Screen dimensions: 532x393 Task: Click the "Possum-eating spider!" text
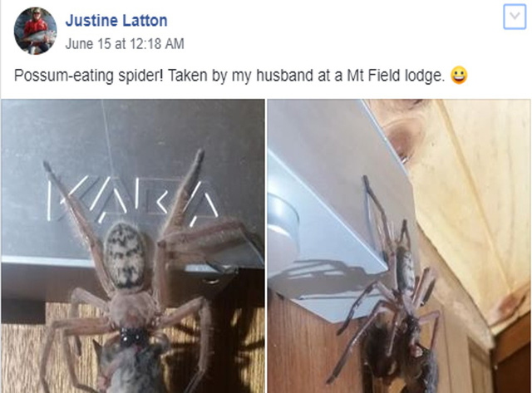coord(89,76)
